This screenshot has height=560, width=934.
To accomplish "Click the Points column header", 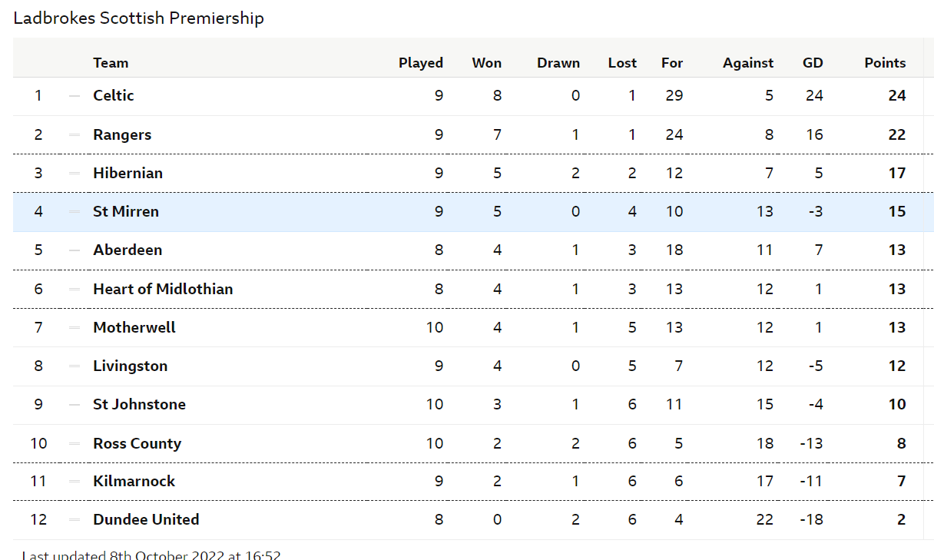I will (885, 63).
